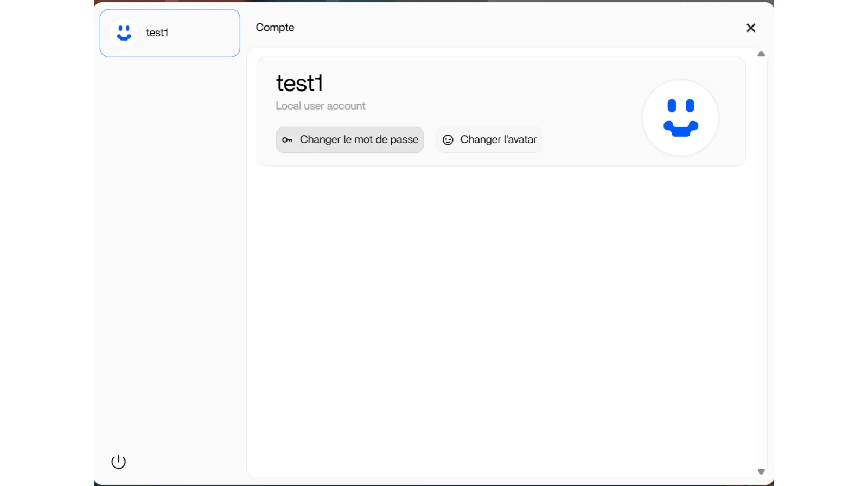Open Changer le mot de passe
Screen dimensions: 868x486
[359, 140]
